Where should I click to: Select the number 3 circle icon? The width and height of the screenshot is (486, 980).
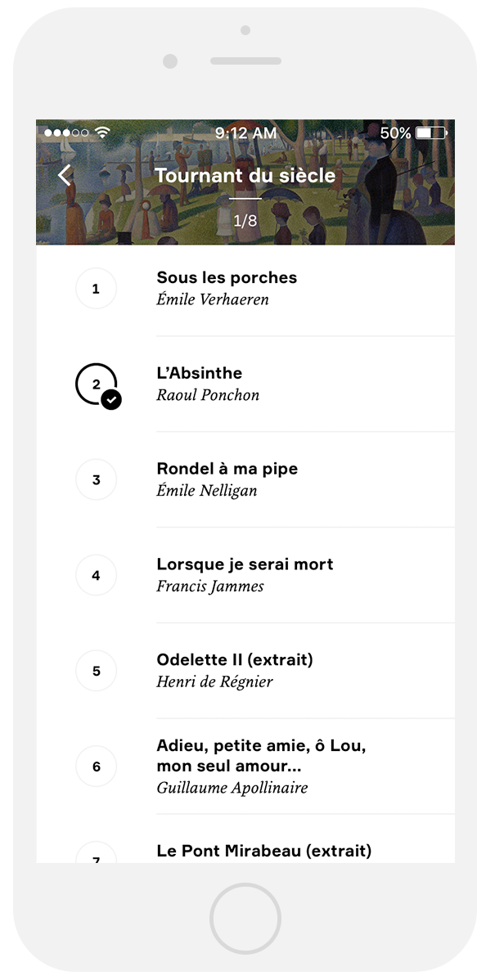tap(97, 480)
